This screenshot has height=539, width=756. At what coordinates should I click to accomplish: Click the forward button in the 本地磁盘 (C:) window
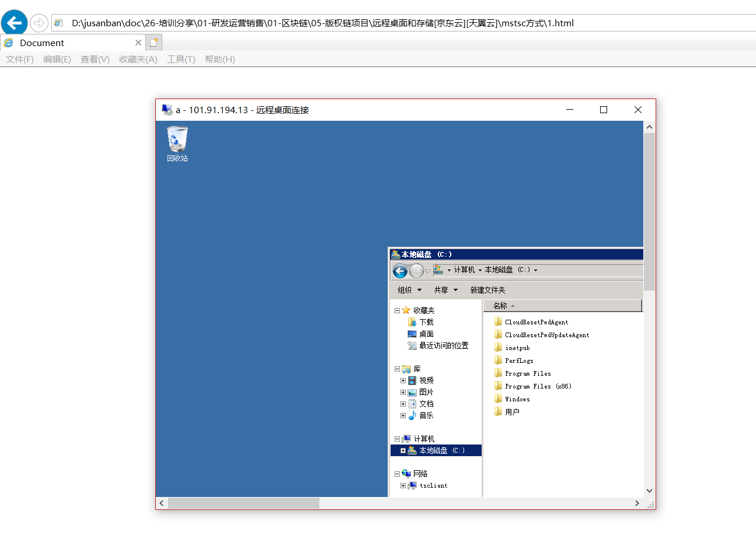click(416, 271)
